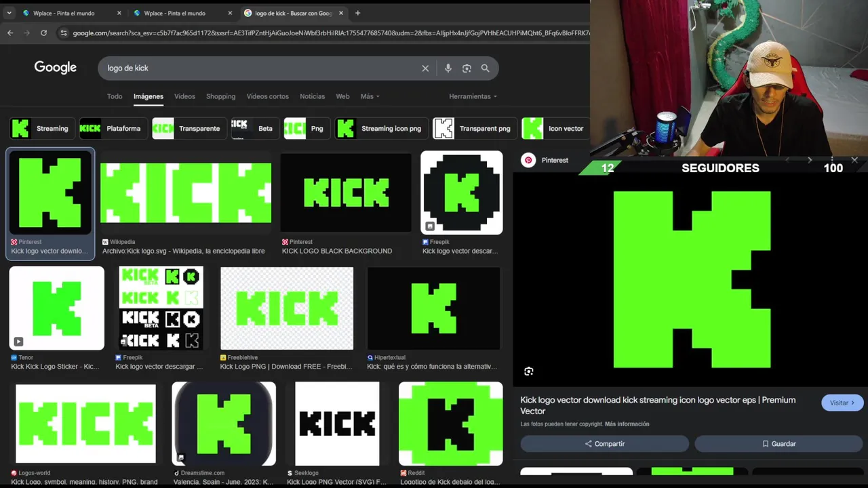Screen dimensions: 868x488
Task: Close the first Wplace tab
Action: (x=119, y=13)
